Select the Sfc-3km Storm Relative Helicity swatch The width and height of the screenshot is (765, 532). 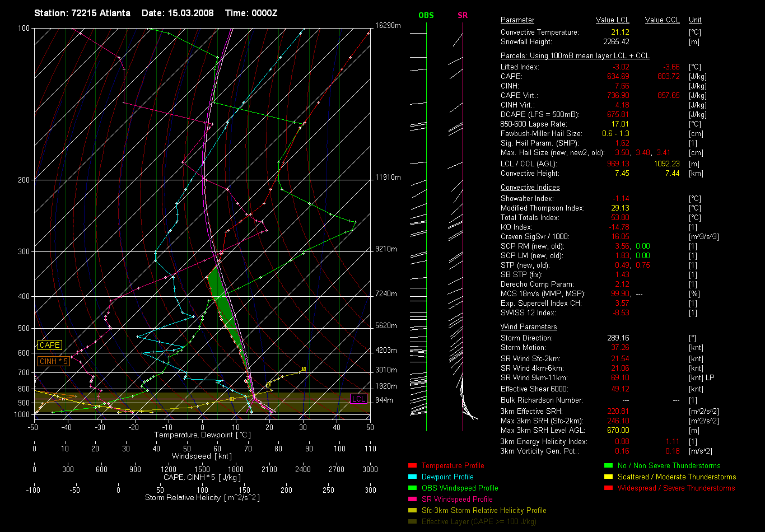point(413,510)
